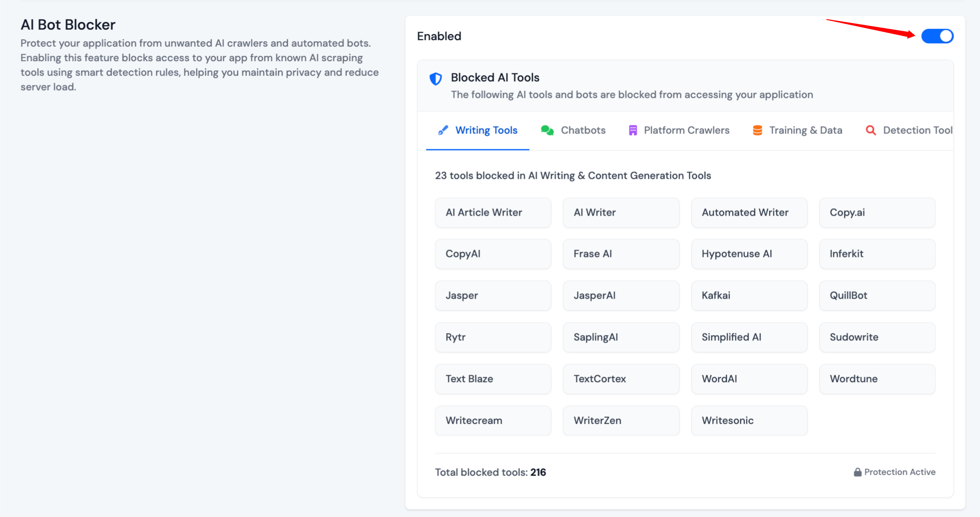Click the AI Article Writer chip
This screenshot has width=980, height=517.
[x=493, y=213]
